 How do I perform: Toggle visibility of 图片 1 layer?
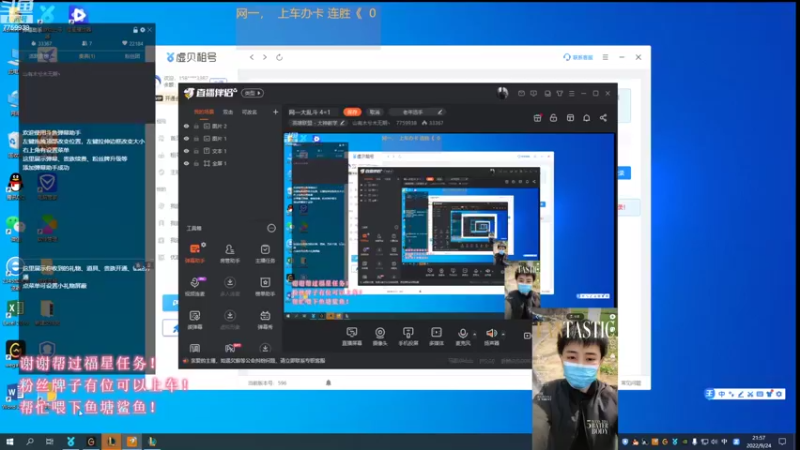click(186, 138)
